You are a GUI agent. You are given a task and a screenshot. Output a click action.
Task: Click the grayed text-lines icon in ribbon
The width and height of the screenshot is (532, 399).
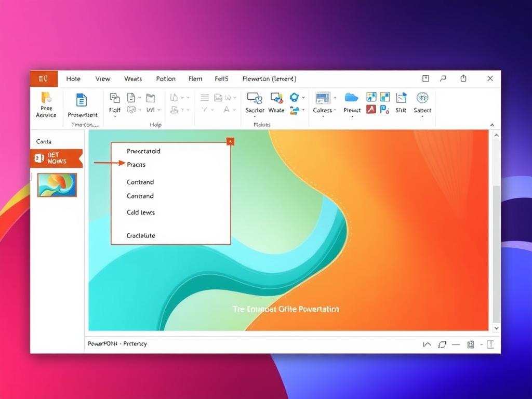click(x=205, y=98)
